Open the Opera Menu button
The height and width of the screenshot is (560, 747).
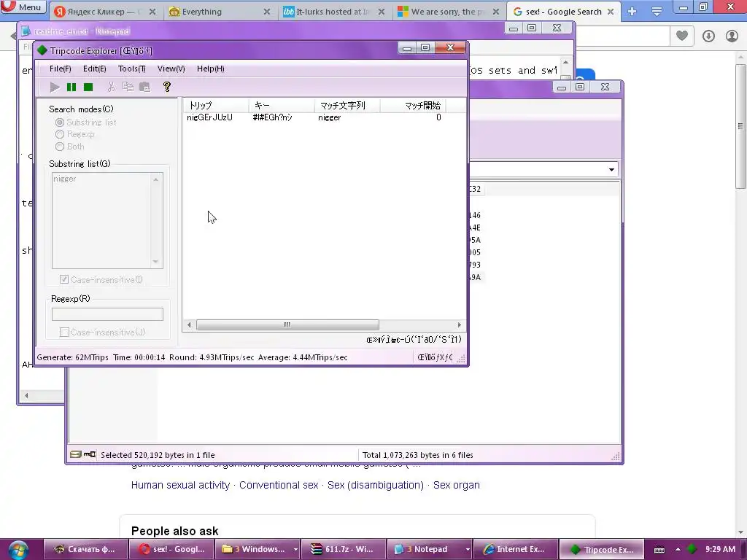(x=22, y=7)
